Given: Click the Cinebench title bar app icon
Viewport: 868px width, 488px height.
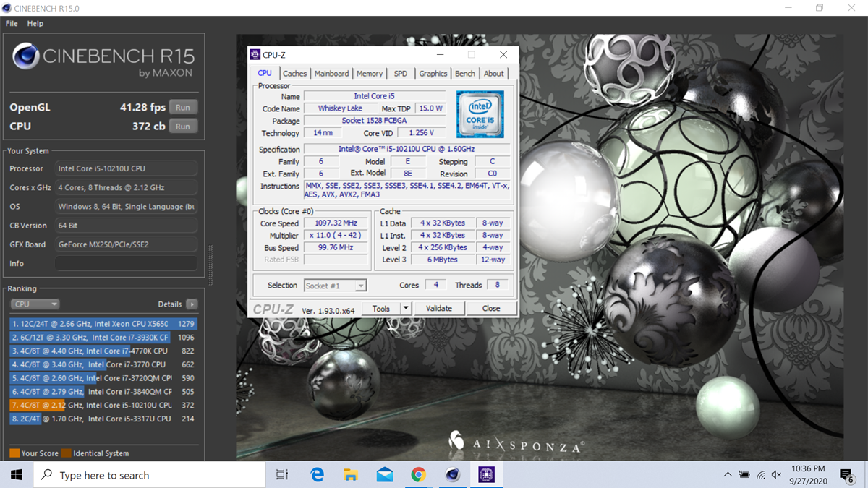Looking at the screenshot, I should 7,8.
